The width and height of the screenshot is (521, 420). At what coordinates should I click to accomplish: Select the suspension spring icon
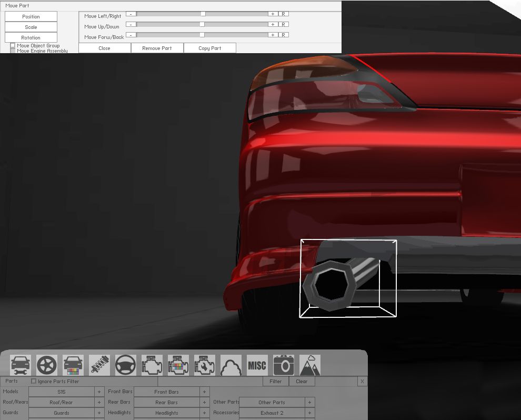click(x=99, y=365)
